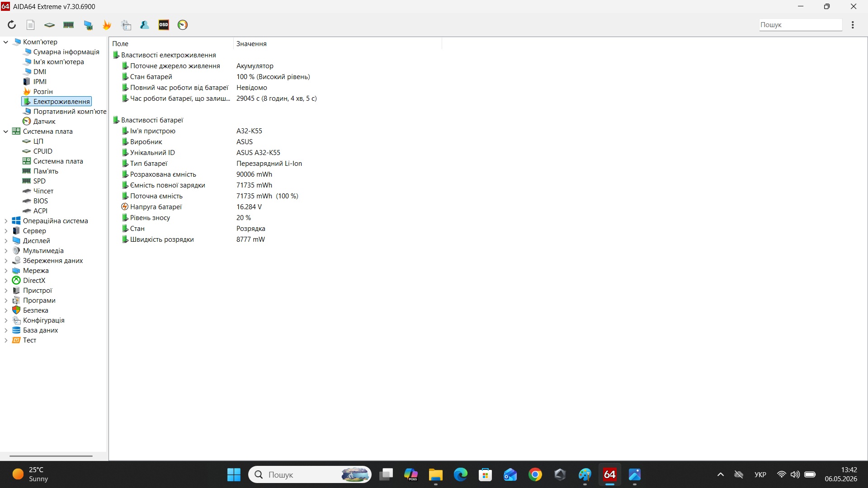Click into the Пошук search field
868x488 pixels.
pos(800,25)
